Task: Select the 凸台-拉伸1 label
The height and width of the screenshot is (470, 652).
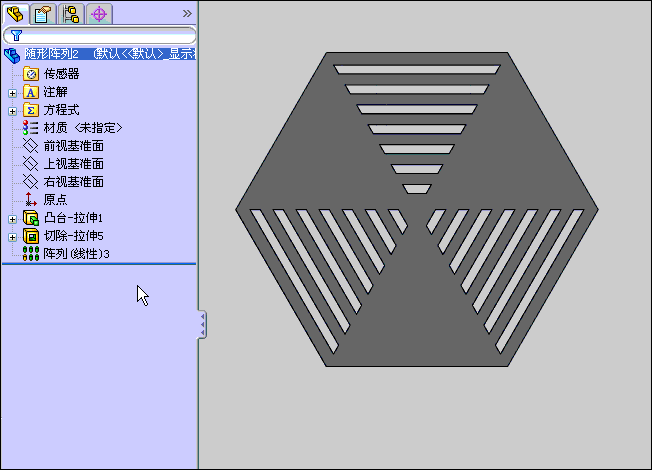Action: [x=73, y=218]
